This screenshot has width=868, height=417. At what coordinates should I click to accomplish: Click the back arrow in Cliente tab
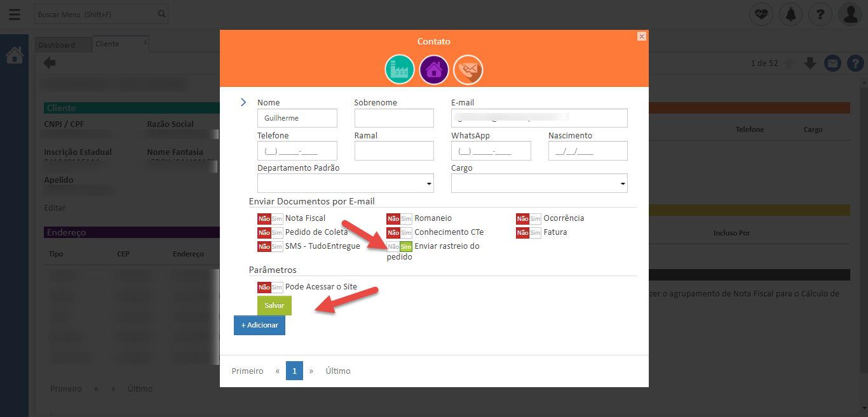50,63
